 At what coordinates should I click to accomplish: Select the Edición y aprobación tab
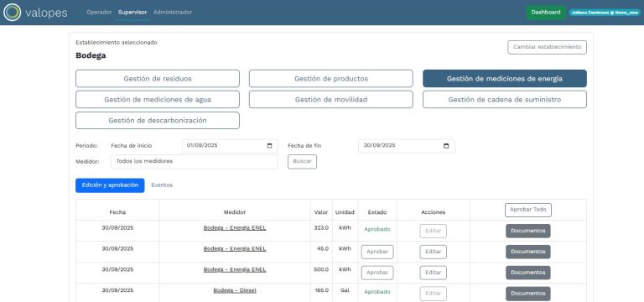[x=110, y=185]
